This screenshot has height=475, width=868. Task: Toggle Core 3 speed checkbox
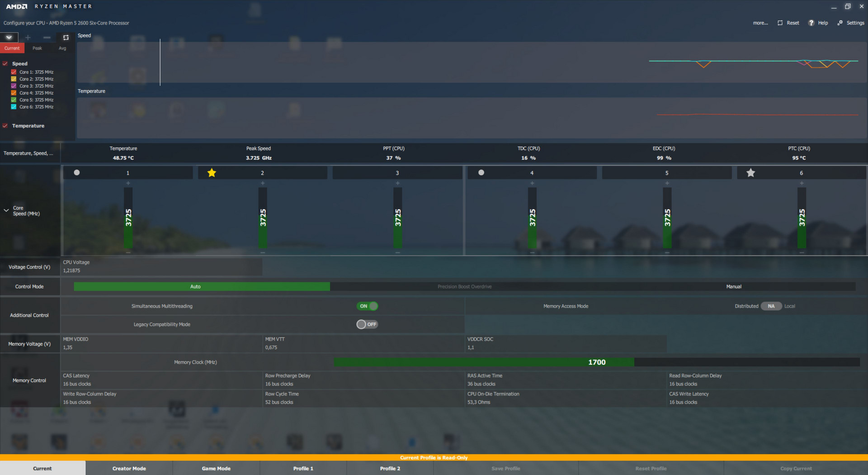(x=14, y=86)
